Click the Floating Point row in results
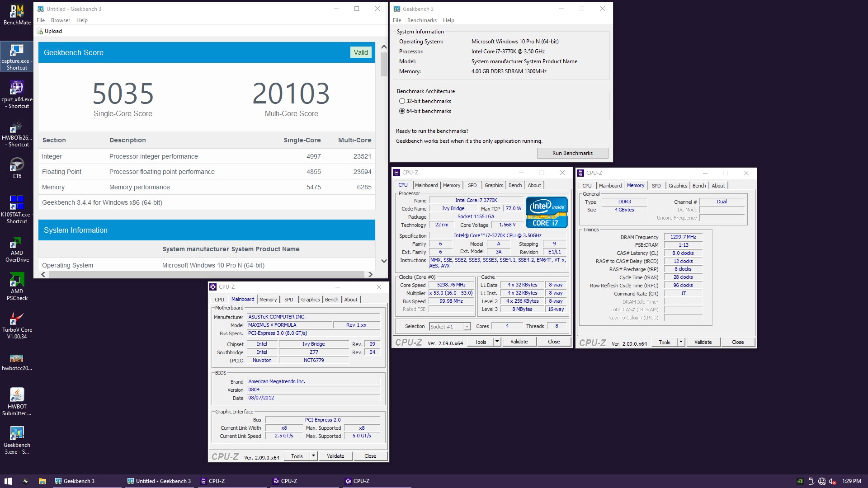 click(x=207, y=172)
